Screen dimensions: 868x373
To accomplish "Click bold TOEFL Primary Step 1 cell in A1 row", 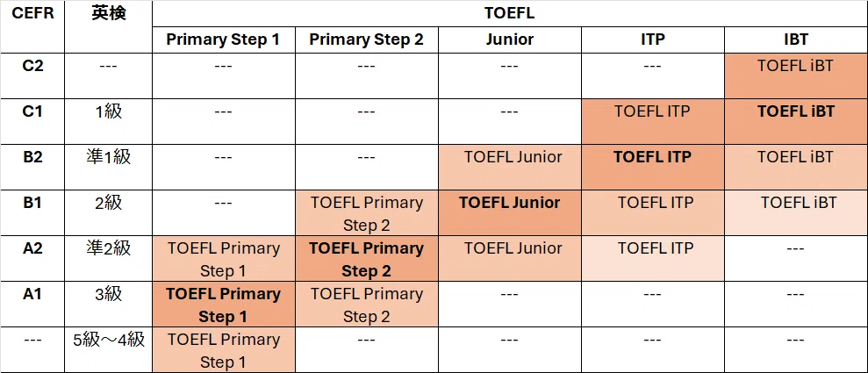I will click(224, 304).
